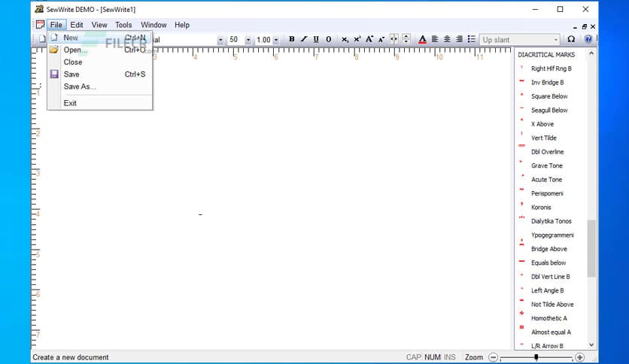Image resolution: width=629 pixels, height=364 pixels.
Task: Open the Help menu
Action: pyautogui.click(x=182, y=25)
